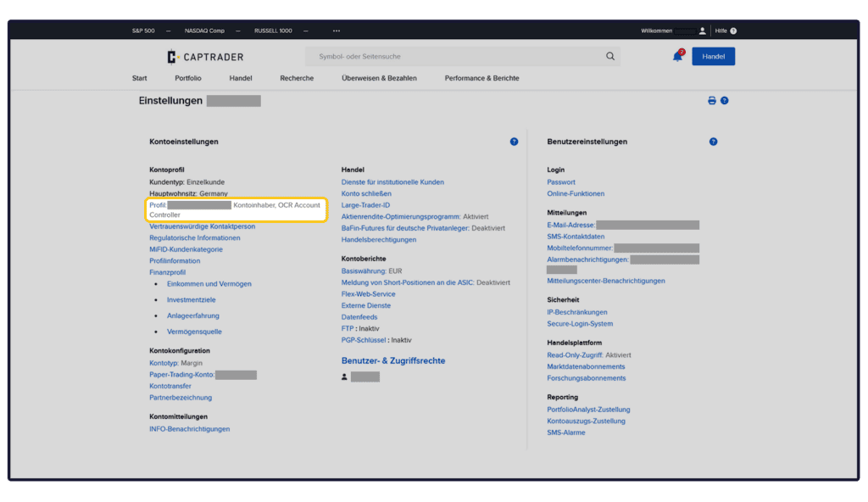Open Einkommen und Vermögen

click(x=209, y=284)
